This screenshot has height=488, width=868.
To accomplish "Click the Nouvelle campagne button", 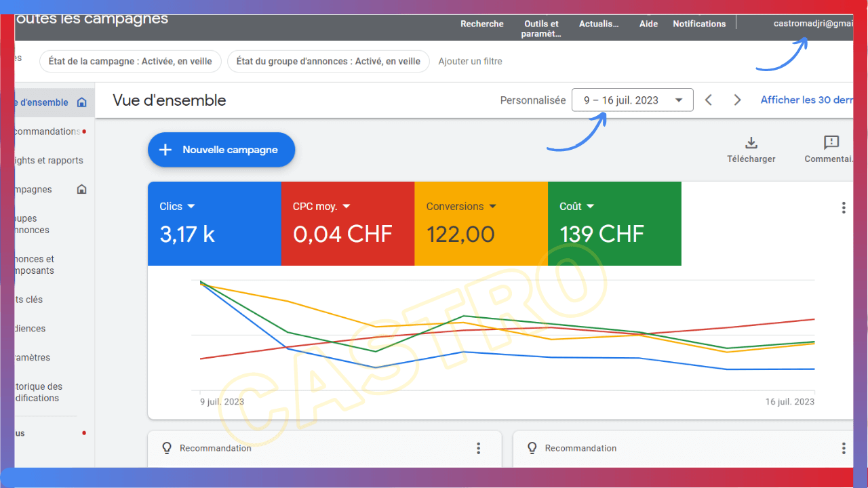I will point(222,150).
